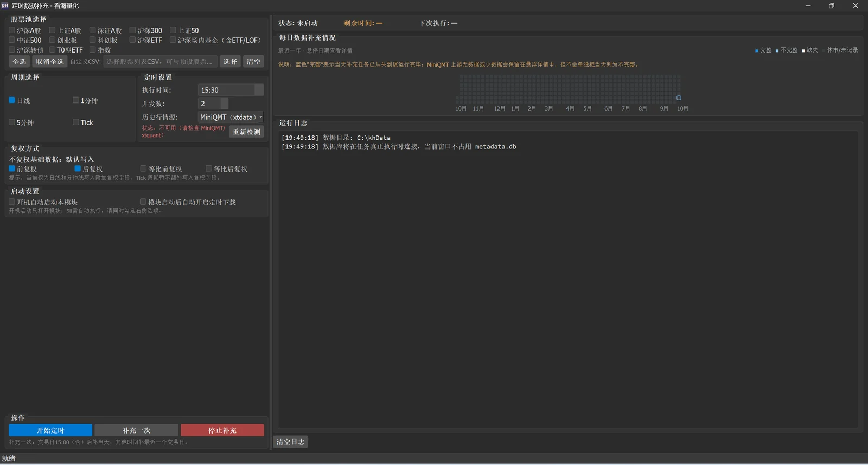Select the highlighted October cell in heatmap
Viewport: 868px width, 465px height.
coord(679,98)
